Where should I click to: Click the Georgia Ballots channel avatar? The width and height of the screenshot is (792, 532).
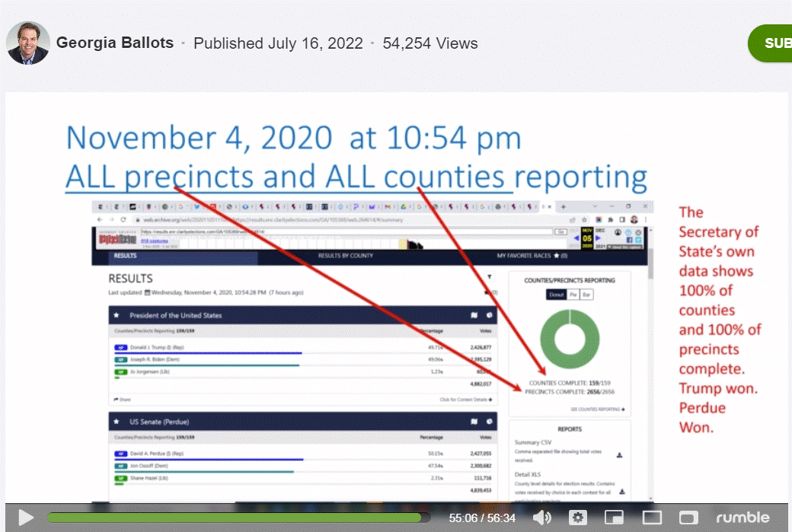28,43
